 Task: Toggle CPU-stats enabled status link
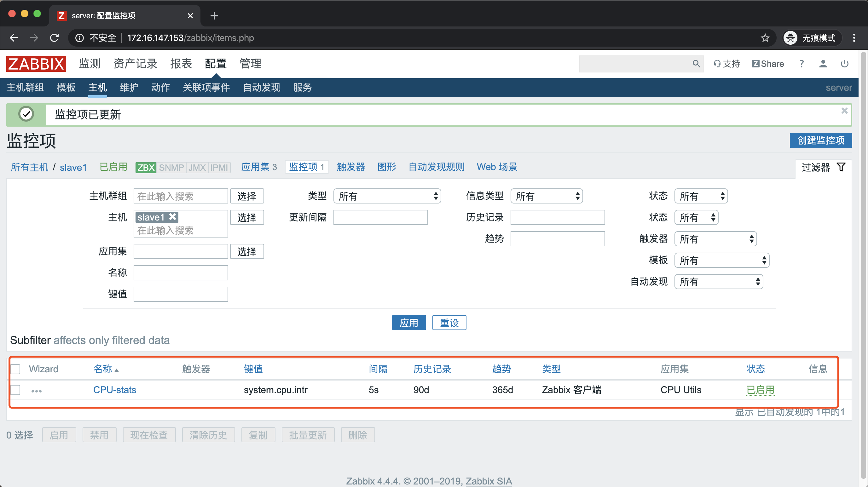point(760,390)
